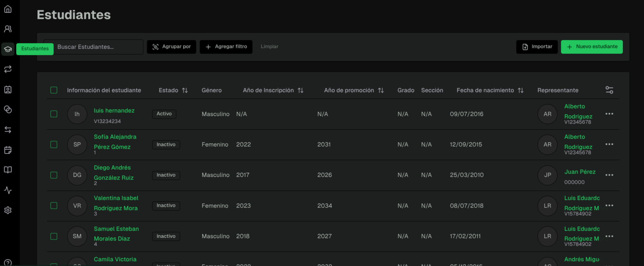The height and width of the screenshot is (266, 644).
Task: Click the Buscar Estudiantes search field
Action: point(98,47)
